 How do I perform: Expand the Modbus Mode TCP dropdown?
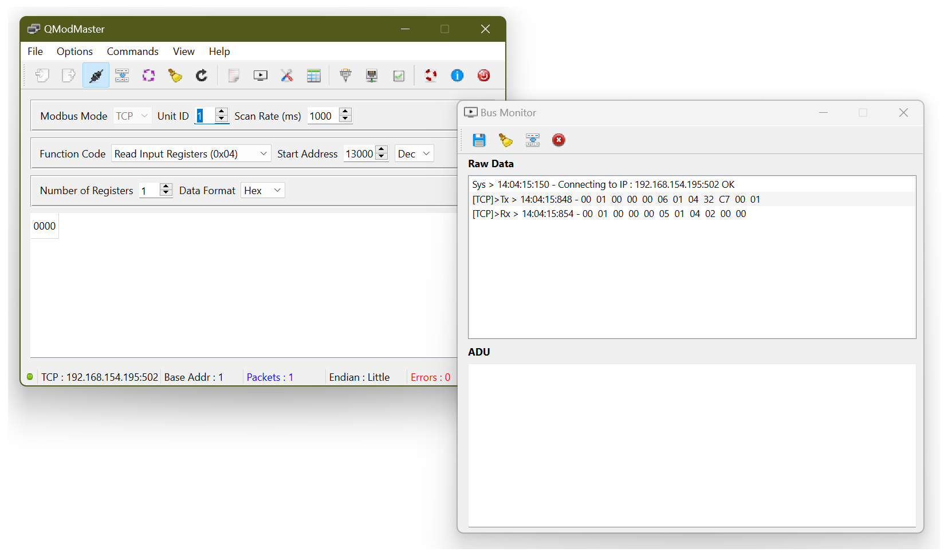pos(132,116)
